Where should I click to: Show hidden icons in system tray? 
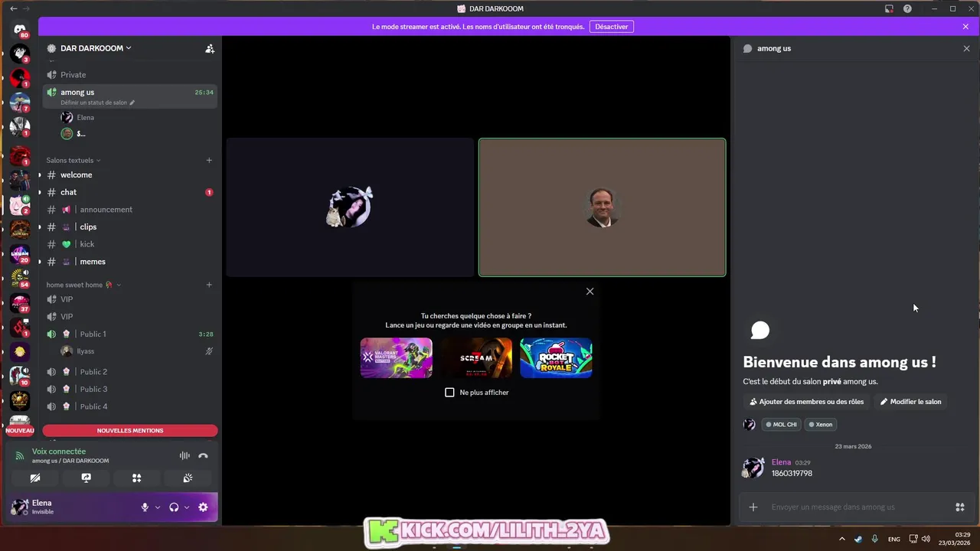pyautogui.click(x=841, y=539)
